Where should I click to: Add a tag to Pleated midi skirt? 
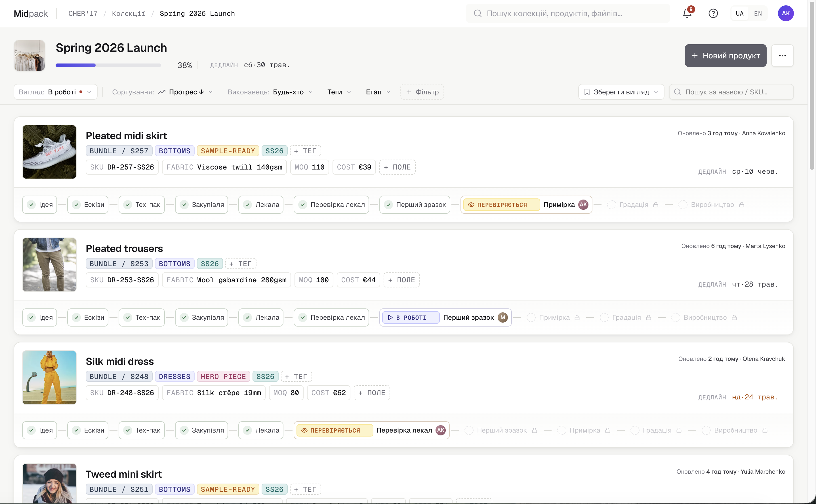pyautogui.click(x=305, y=151)
